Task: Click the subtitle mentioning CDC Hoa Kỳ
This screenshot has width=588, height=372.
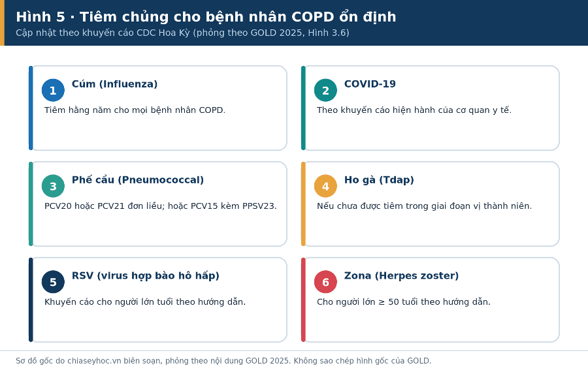Action: [182, 33]
